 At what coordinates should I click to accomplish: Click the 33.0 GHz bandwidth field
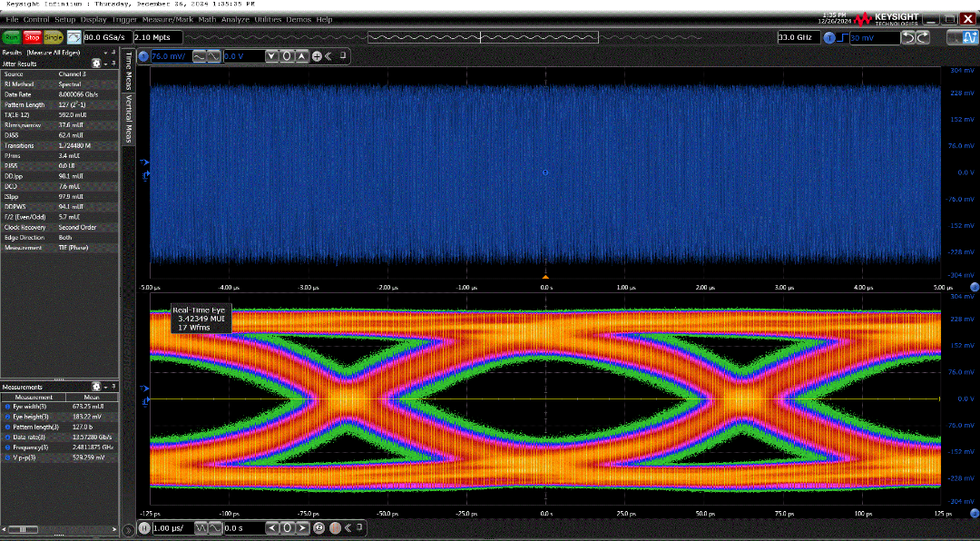click(799, 37)
